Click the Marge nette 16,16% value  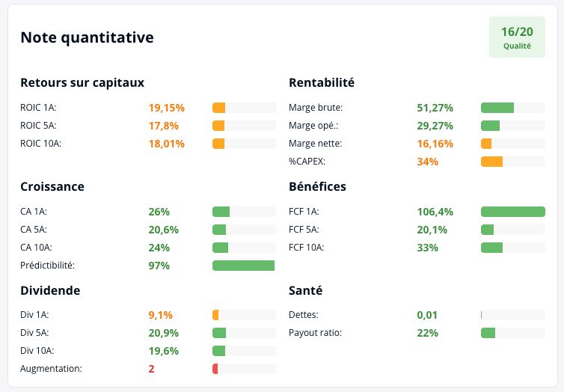tap(435, 144)
